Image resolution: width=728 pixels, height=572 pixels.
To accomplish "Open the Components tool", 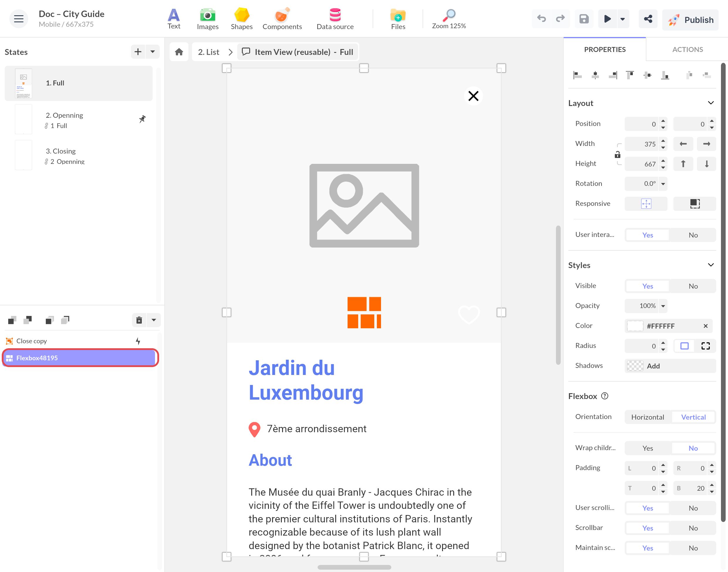I will [282, 19].
